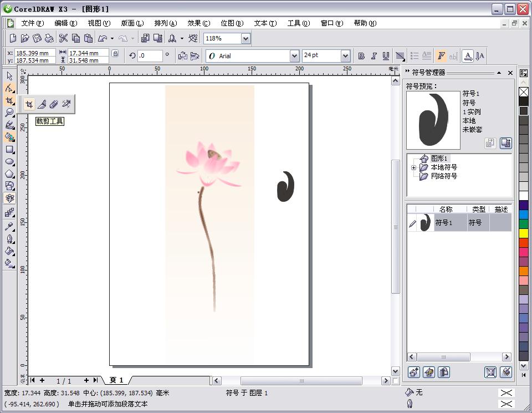532x413 pixels.
Task: Choose the Virtual Segment Delete tool
Action: pos(66,104)
